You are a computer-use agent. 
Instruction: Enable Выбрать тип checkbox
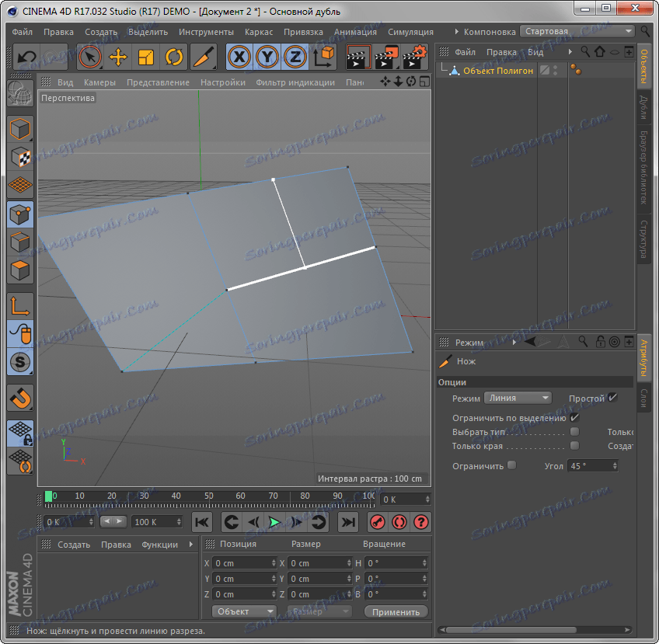[574, 431]
